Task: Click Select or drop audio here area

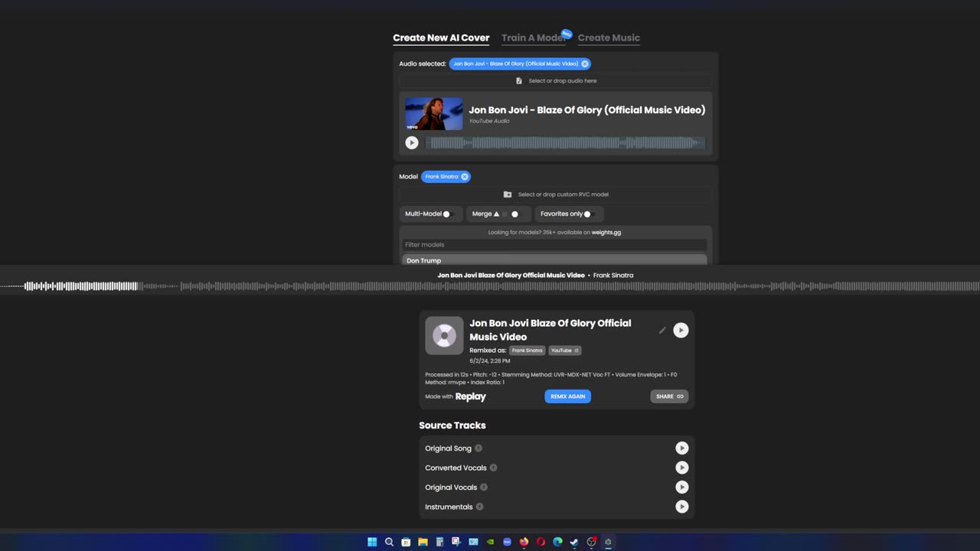Action: 556,80
